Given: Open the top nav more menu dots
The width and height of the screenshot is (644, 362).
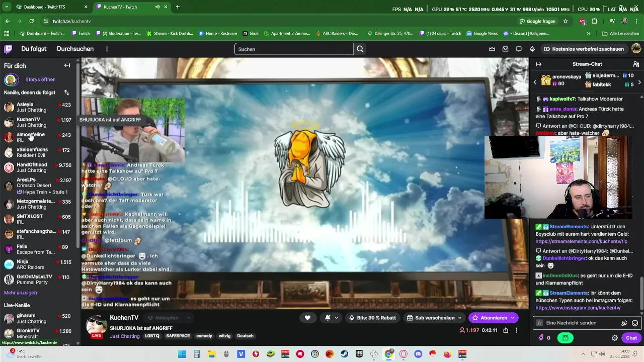Looking at the screenshot, I should point(107,49).
